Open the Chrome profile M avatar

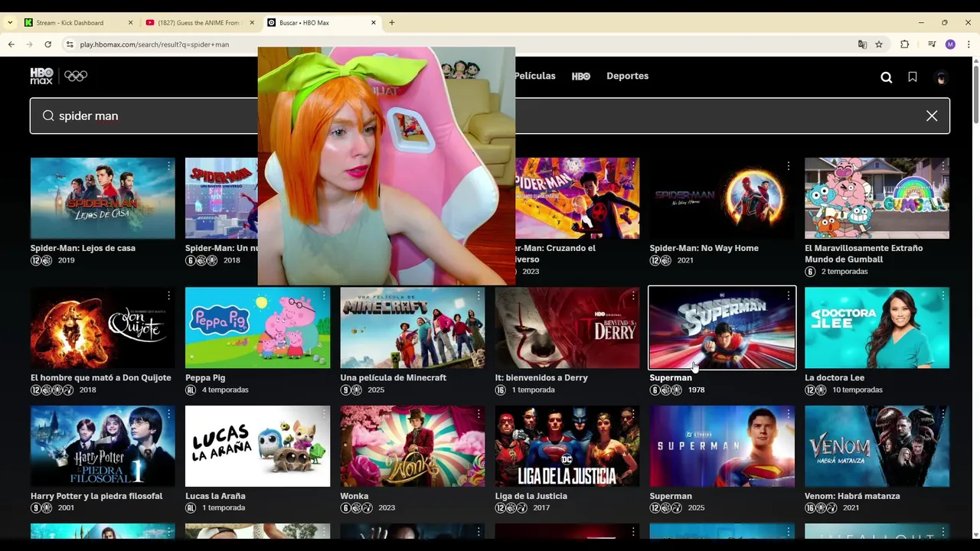pyautogui.click(x=950, y=44)
